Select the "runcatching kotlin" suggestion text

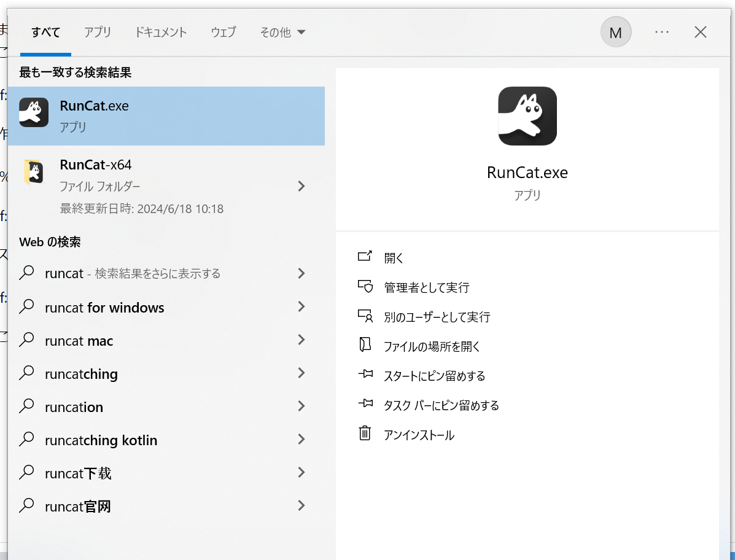[x=101, y=440]
